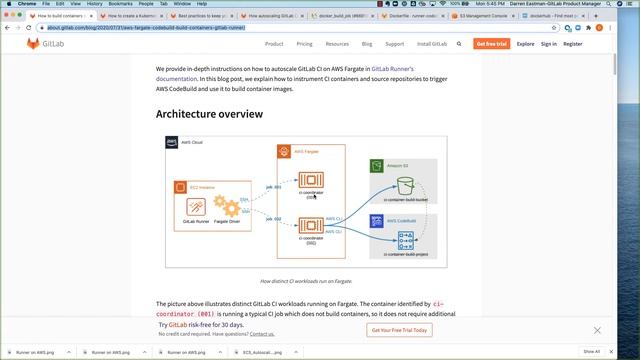Click the Architecture overview heading
This screenshot has width=640, height=360.
(209, 114)
